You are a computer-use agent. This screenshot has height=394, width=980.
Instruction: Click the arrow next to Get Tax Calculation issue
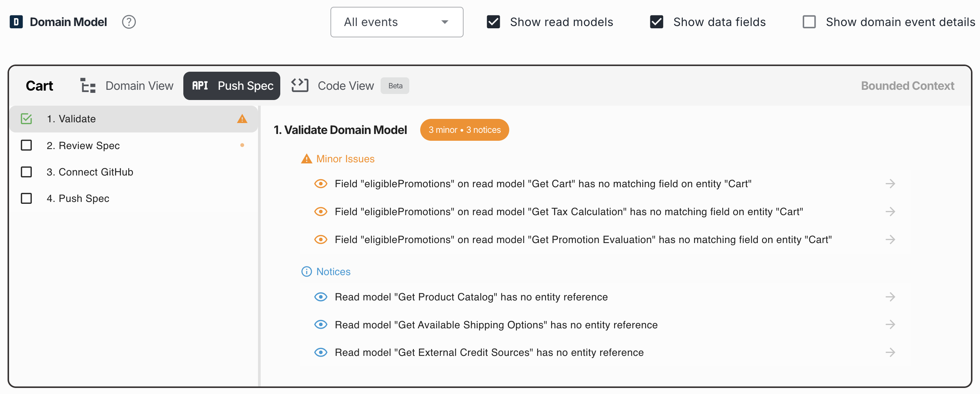[x=890, y=212]
